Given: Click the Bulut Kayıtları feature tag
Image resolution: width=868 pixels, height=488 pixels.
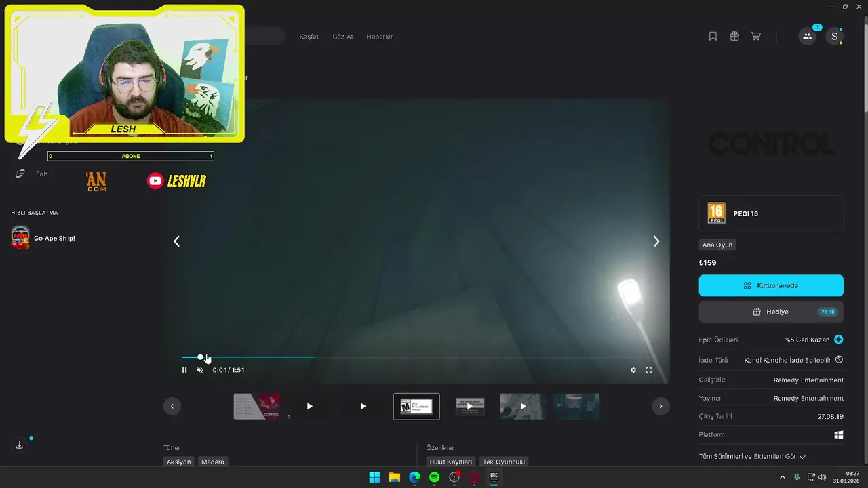Looking at the screenshot, I should point(451,462).
